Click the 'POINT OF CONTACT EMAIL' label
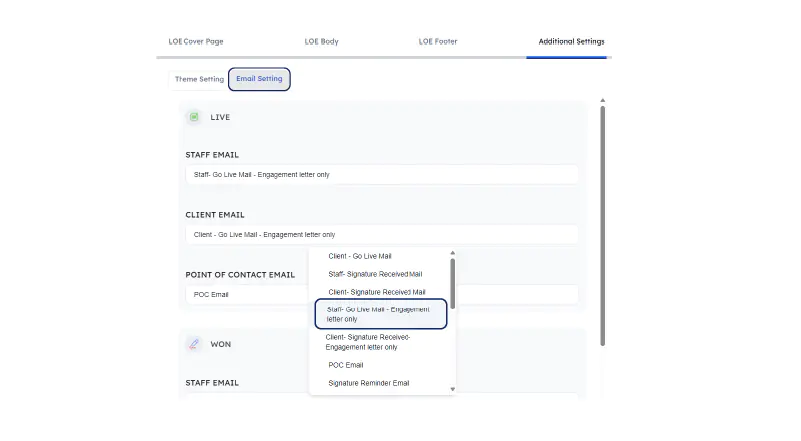801x441 pixels. [x=240, y=274]
